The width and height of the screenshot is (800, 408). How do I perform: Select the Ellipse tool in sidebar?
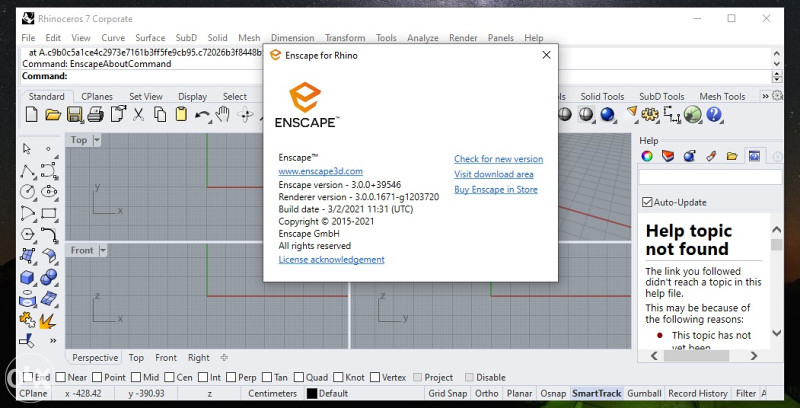pyautogui.click(x=49, y=192)
